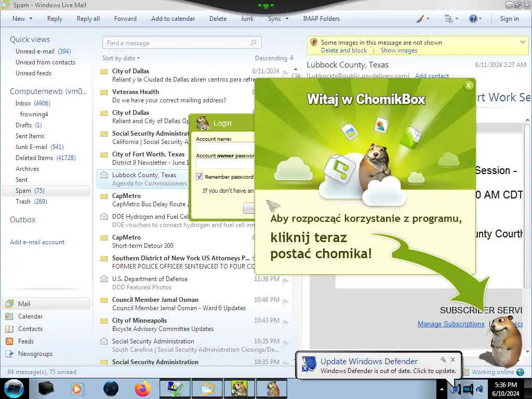532x399 pixels.
Task: Click Delete and block link
Action: (x=344, y=50)
